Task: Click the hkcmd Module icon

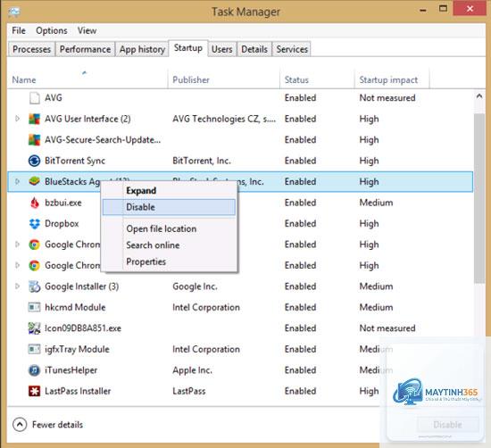Action: tap(35, 307)
